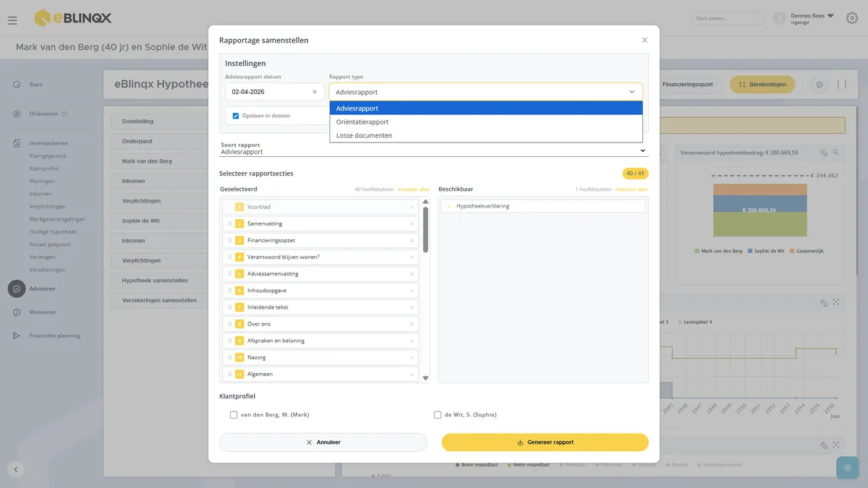Click the scroll-down arrow of selected list

click(425, 378)
